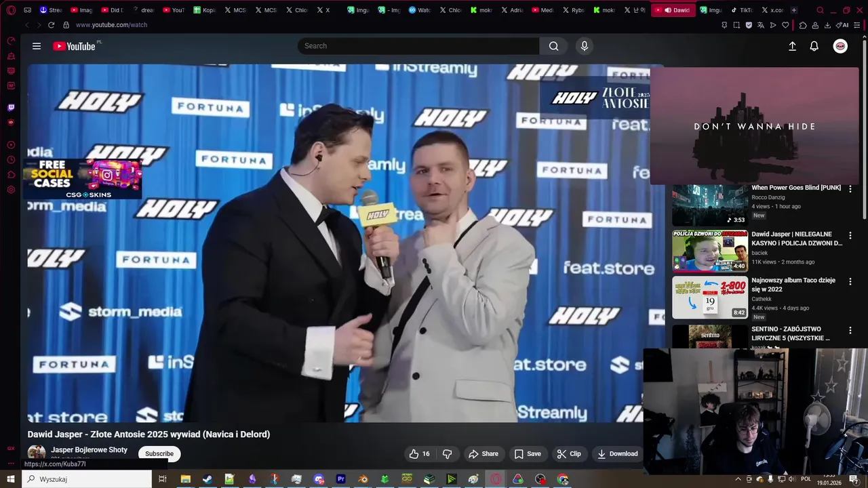Image resolution: width=868 pixels, height=488 pixels.
Task: Open Premiere Pro from the taskbar
Action: tap(340, 479)
